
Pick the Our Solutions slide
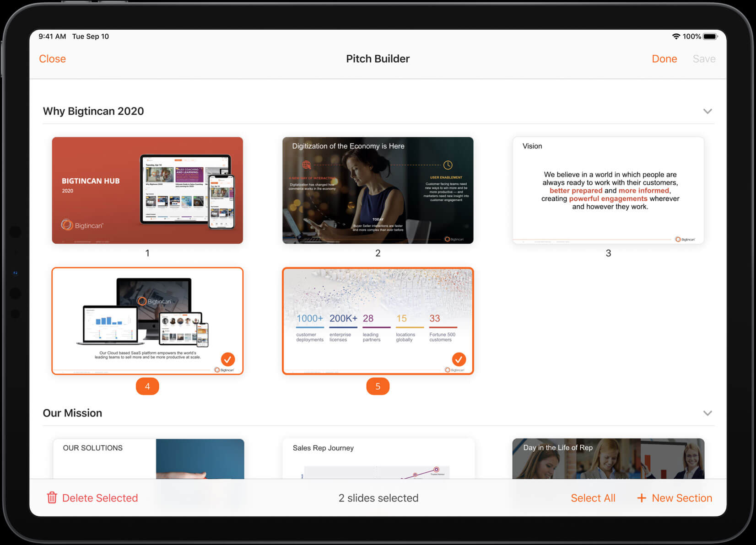[x=149, y=459]
